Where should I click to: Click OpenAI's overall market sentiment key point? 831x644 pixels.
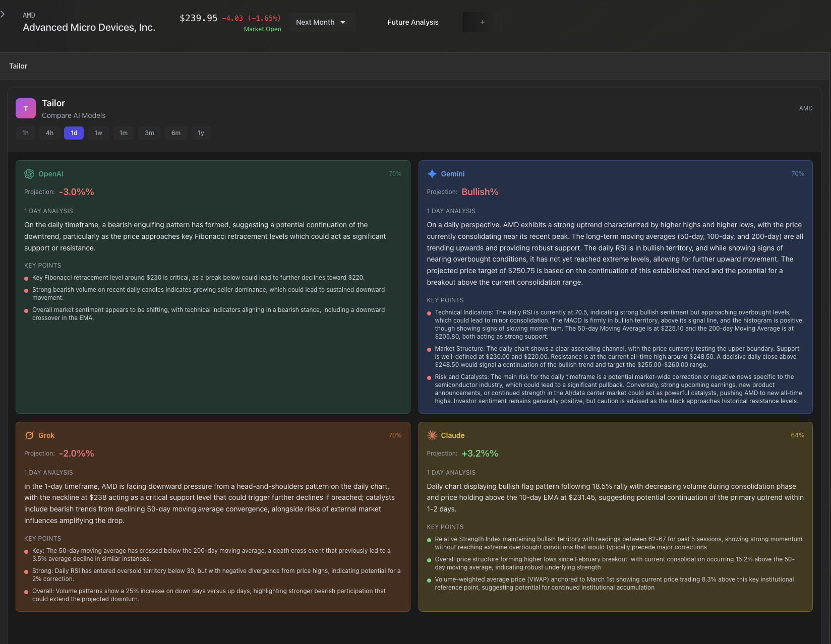tap(209, 314)
